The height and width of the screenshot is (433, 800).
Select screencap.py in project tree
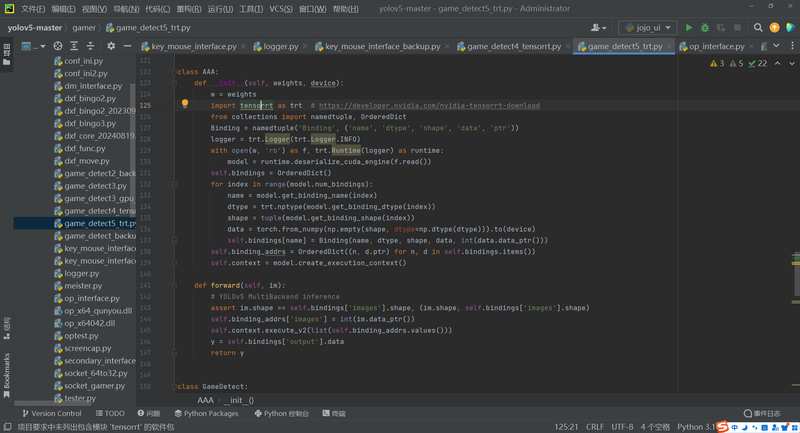point(88,348)
